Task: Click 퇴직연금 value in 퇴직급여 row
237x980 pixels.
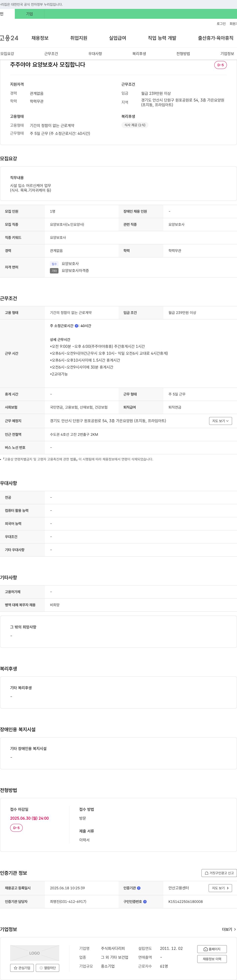Action: 175,407
